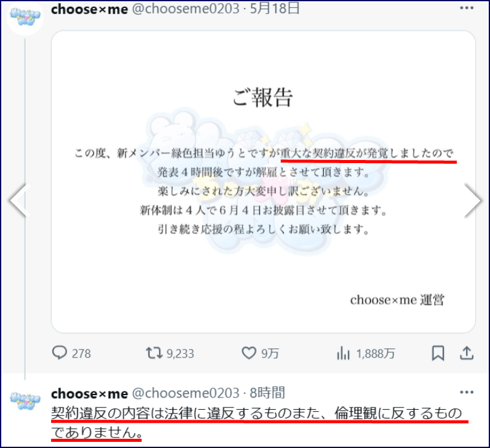Viewport: 490px width, 448px height.
Task: Open the reply tweet's three-dot menu
Action: coord(467,393)
